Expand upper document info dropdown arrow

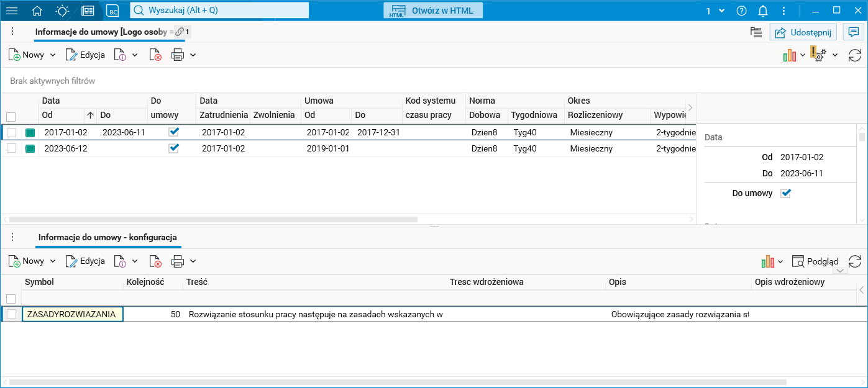point(135,55)
